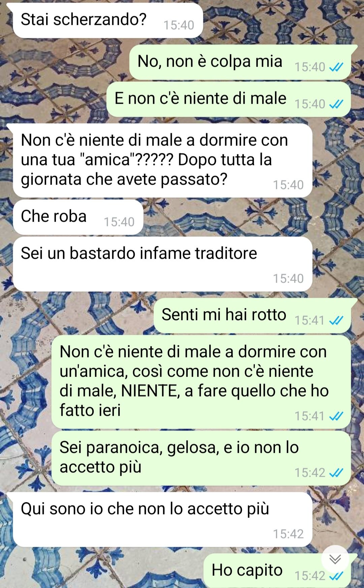Select the 'Ho capito' sent message
The height and width of the screenshot is (588, 364).
coord(277,571)
